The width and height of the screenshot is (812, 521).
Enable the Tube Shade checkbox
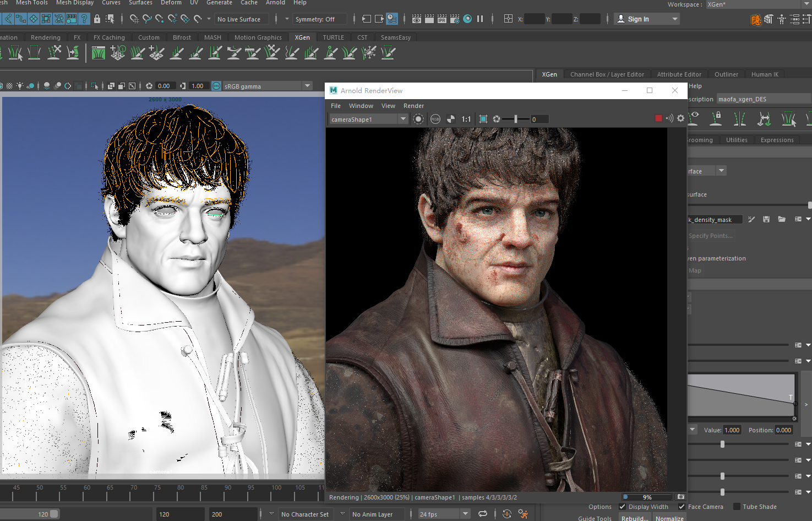tap(737, 507)
